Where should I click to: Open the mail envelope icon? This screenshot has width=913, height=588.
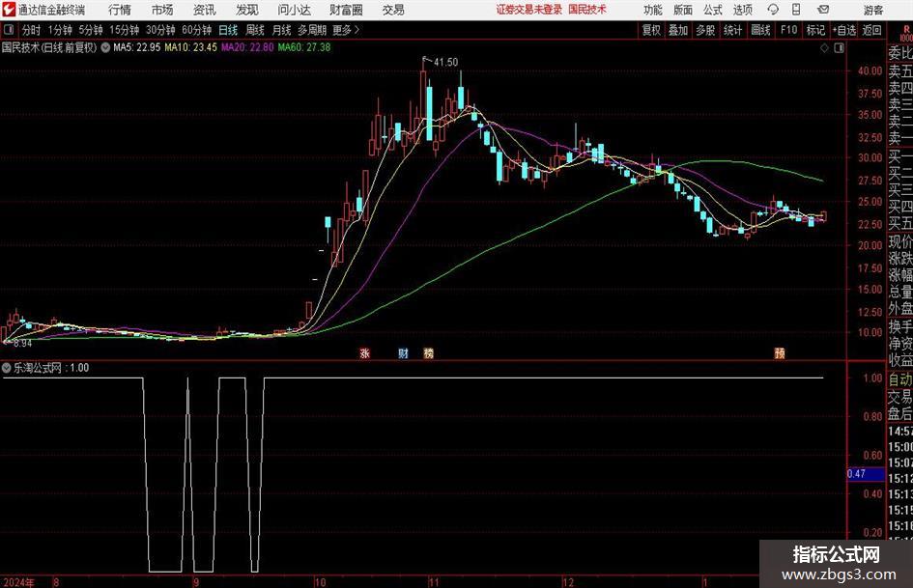(x=823, y=10)
